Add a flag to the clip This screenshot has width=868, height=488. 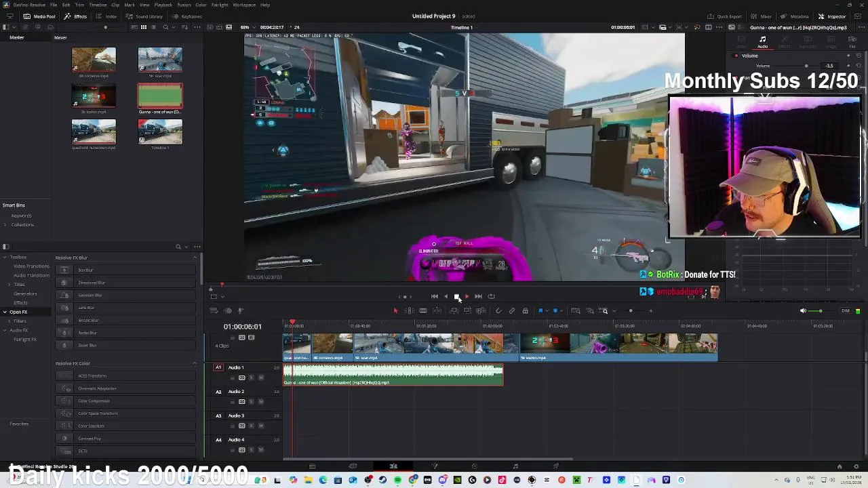[540, 311]
